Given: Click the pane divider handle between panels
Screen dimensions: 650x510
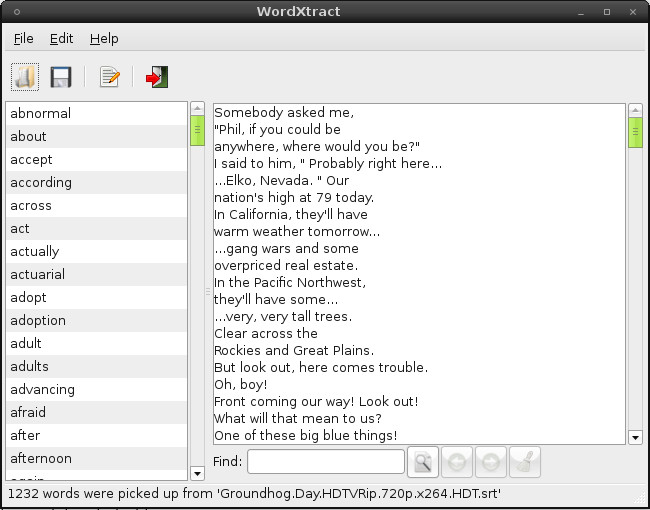Looking at the screenshot, I should tap(208, 292).
